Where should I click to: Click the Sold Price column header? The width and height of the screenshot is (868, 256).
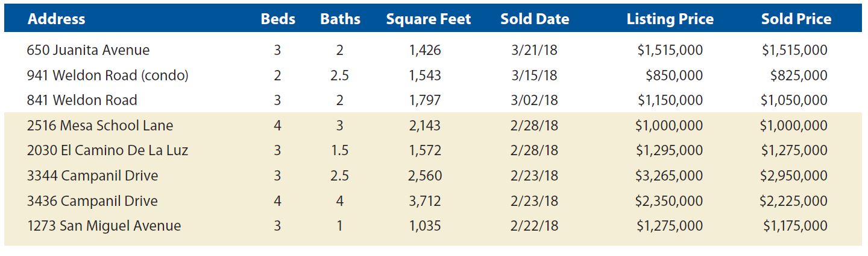pos(796,19)
